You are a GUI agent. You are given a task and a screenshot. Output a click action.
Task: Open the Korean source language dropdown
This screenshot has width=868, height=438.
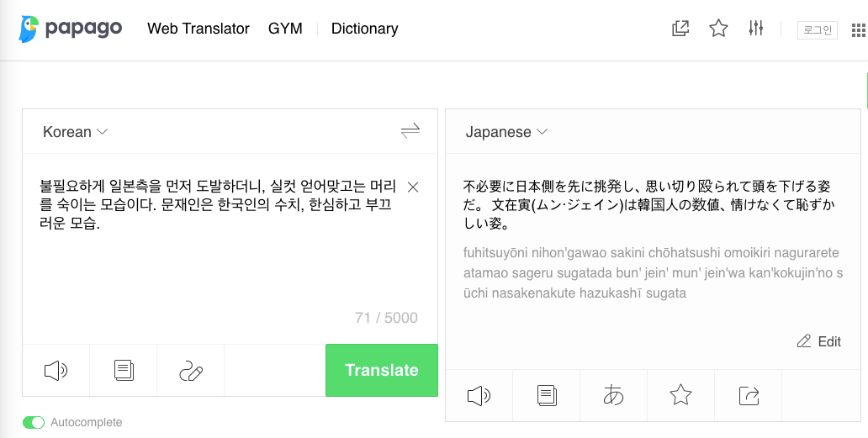tap(76, 132)
